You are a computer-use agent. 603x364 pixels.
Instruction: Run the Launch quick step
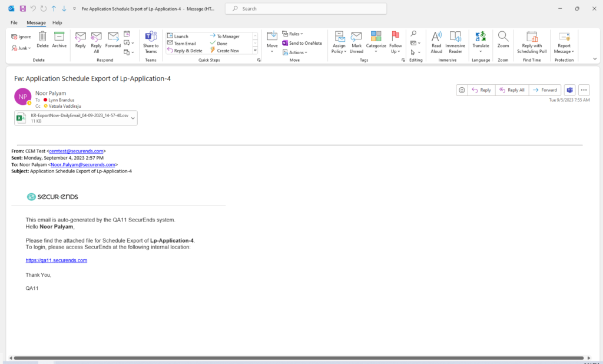click(178, 36)
